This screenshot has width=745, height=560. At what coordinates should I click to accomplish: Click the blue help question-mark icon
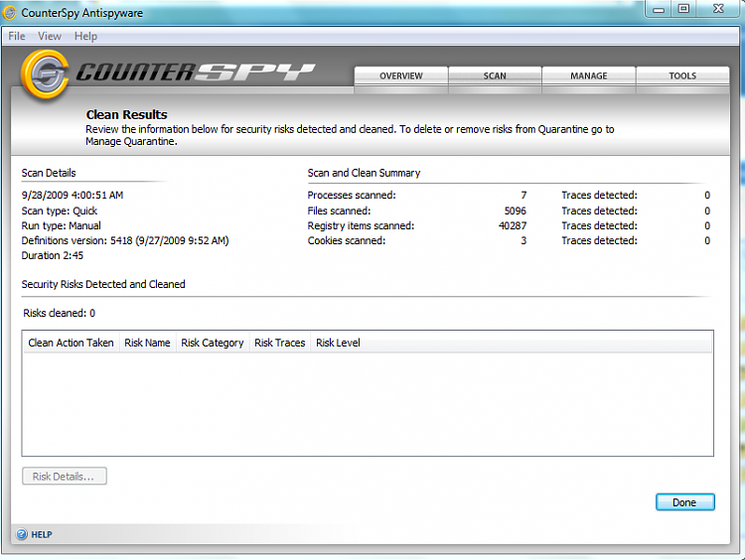[x=22, y=534]
